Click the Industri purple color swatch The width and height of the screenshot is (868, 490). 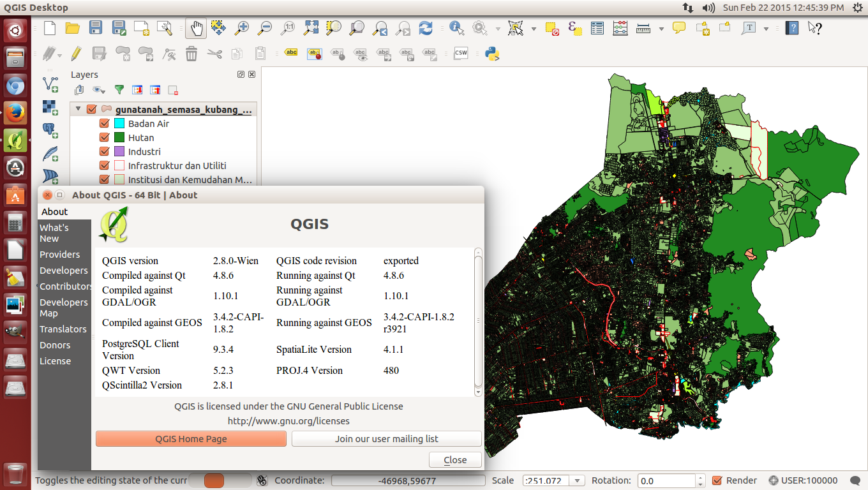click(119, 152)
